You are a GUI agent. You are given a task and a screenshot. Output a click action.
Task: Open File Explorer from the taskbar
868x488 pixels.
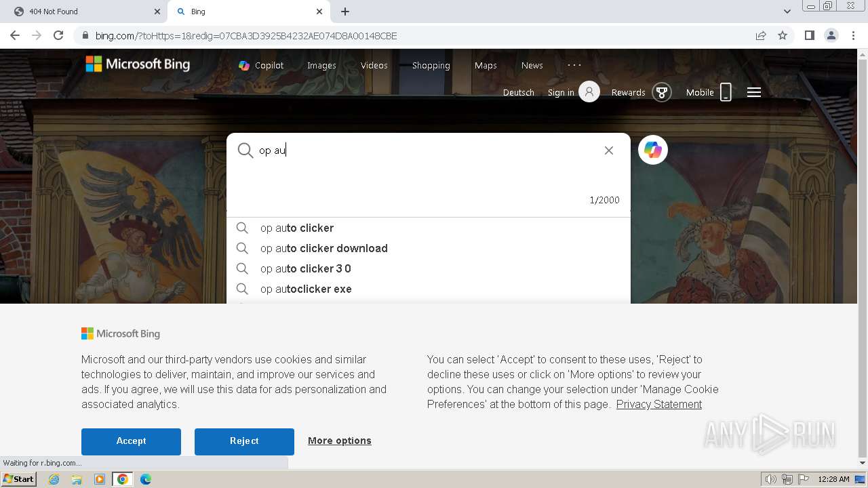point(77,479)
